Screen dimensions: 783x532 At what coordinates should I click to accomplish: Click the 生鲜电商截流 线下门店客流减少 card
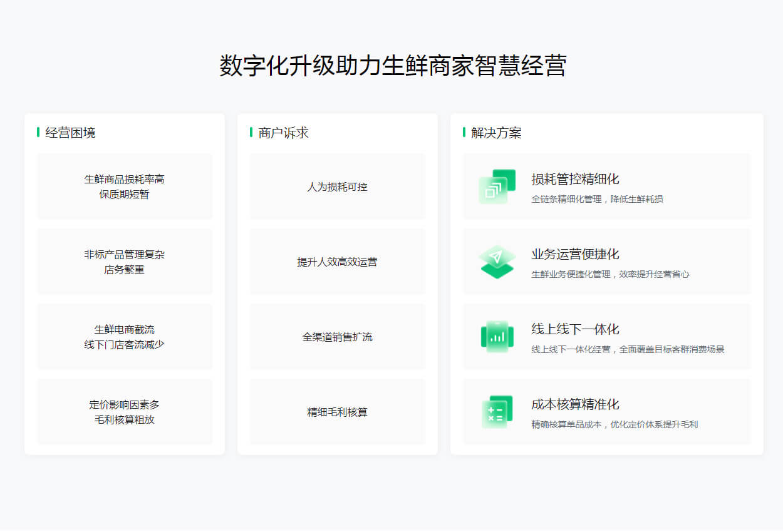pos(125,337)
